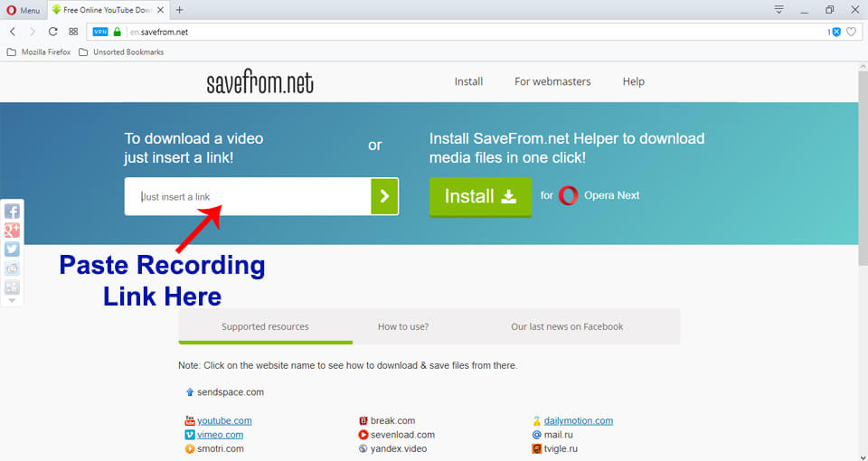Open the Opera Menu button

click(x=24, y=10)
